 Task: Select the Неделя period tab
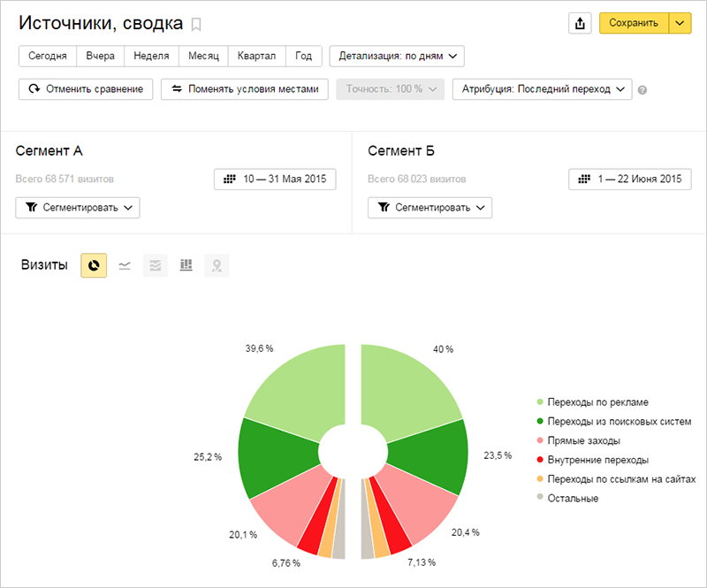[x=151, y=56]
